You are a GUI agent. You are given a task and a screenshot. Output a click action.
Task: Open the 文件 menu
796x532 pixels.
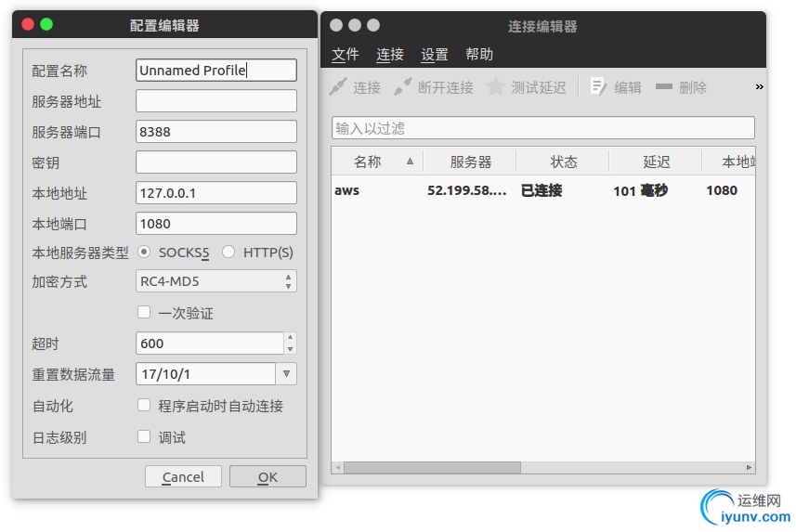coord(346,54)
